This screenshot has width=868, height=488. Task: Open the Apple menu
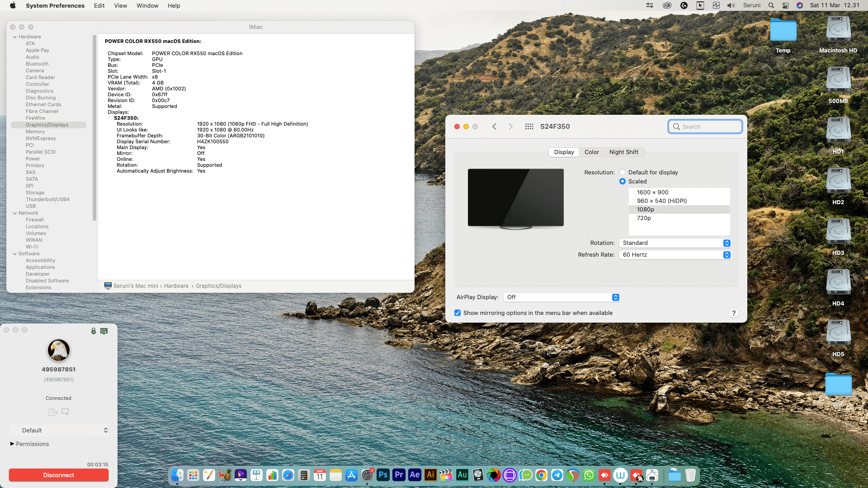coord(13,5)
